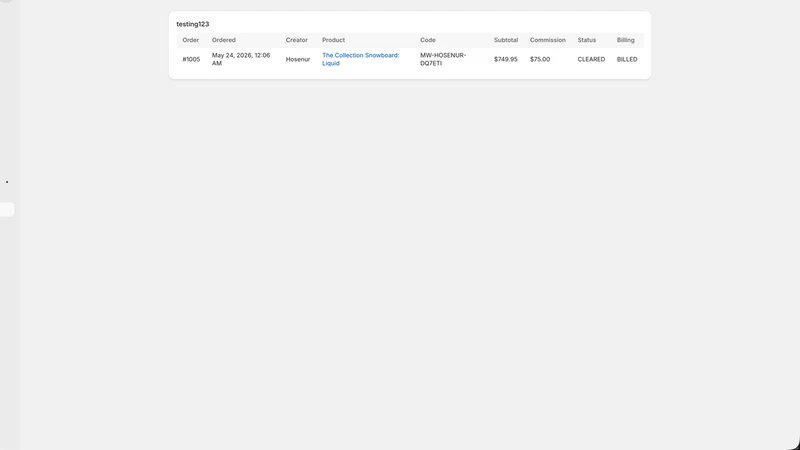800x450 pixels.
Task: Click the Creator column header
Action: pos(296,40)
